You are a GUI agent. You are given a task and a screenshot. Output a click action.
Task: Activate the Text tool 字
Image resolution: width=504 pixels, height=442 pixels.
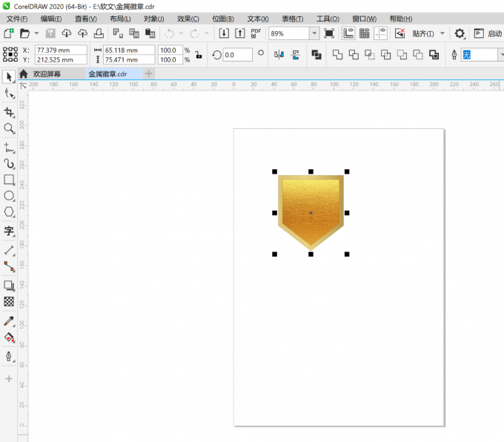(9, 231)
